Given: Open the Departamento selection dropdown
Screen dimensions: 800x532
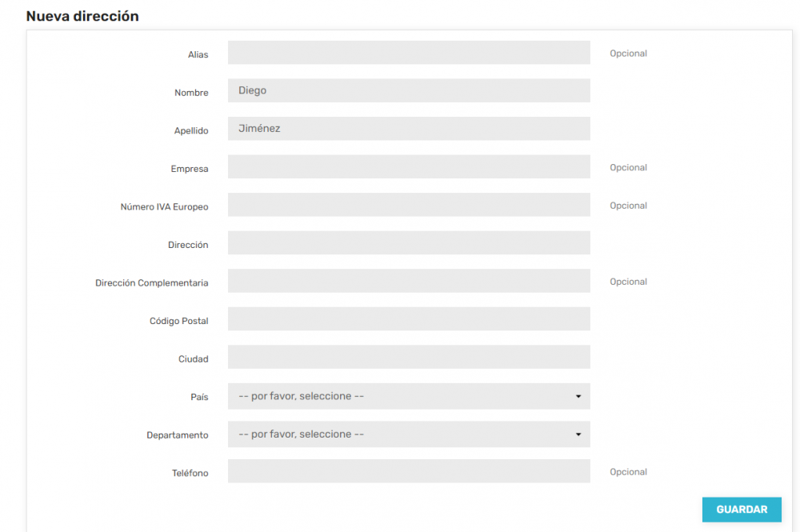Looking at the screenshot, I should pyautogui.click(x=408, y=434).
